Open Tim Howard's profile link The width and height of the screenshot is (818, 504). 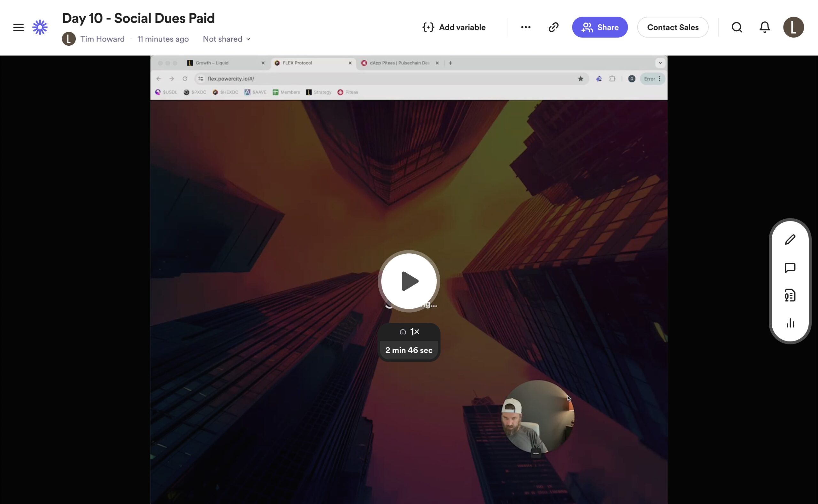[x=102, y=39]
